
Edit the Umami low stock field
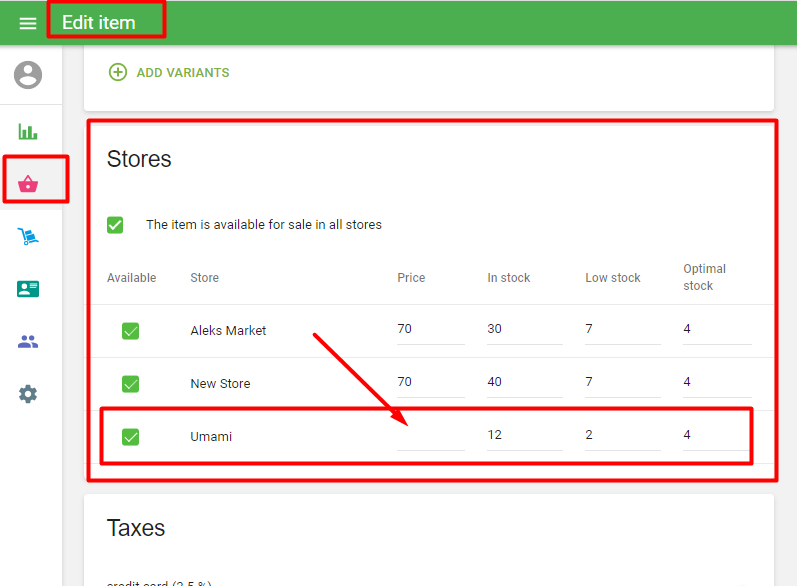click(x=622, y=435)
